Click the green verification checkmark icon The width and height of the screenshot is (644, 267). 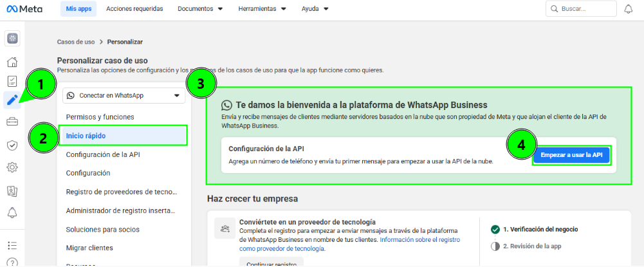coord(495,229)
